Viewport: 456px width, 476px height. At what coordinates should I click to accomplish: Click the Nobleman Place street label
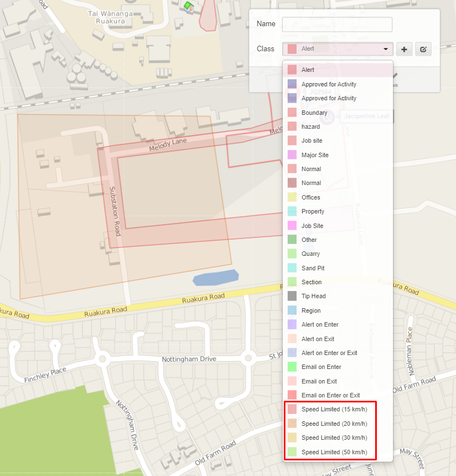tap(410, 351)
